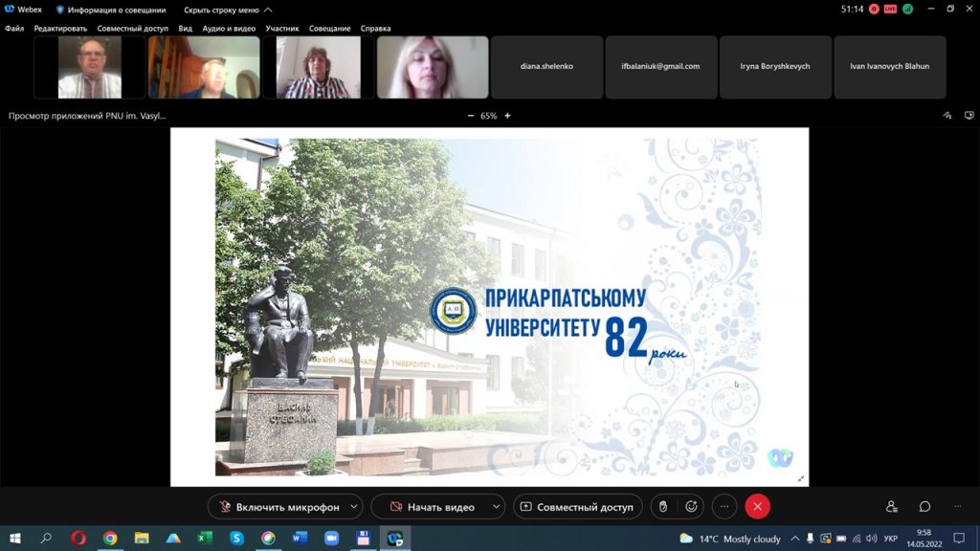
Task: Open the participants panel icon
Action: [892, 506]
